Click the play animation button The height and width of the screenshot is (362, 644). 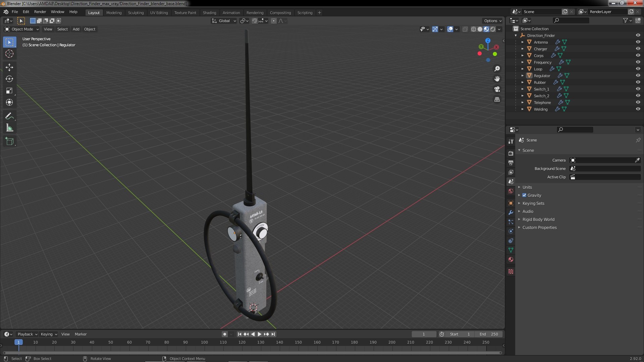point(259,334)
